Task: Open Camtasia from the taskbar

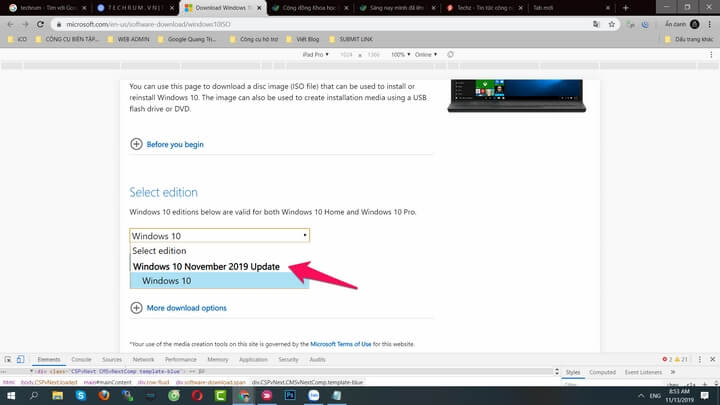Action: 220,395
